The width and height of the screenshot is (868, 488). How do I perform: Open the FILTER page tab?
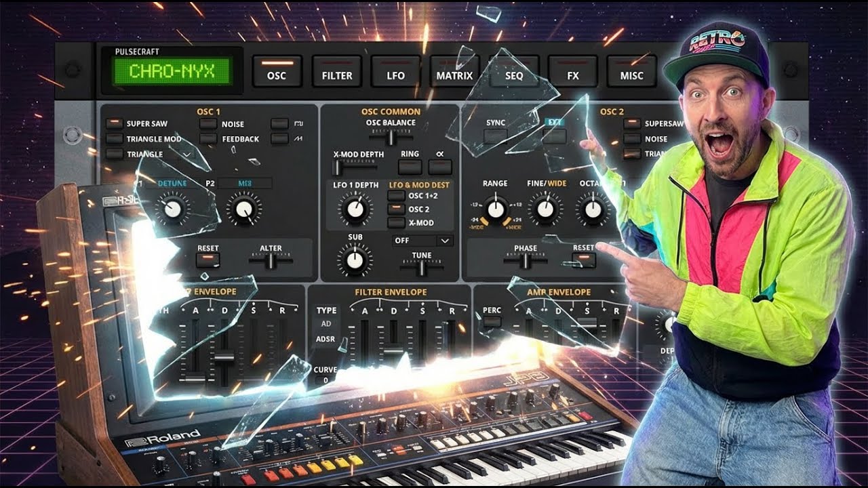(336, 71)
